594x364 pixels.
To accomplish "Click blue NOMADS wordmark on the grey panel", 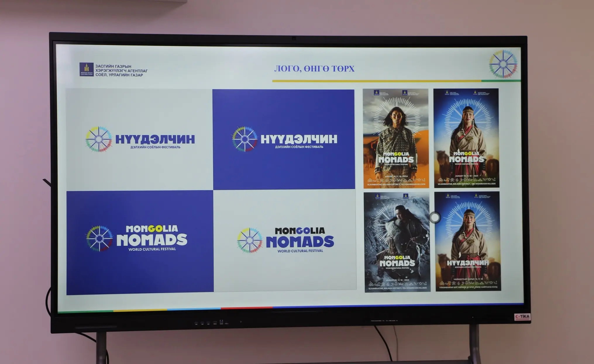I will pyautogui.click(x=300, y=242).
